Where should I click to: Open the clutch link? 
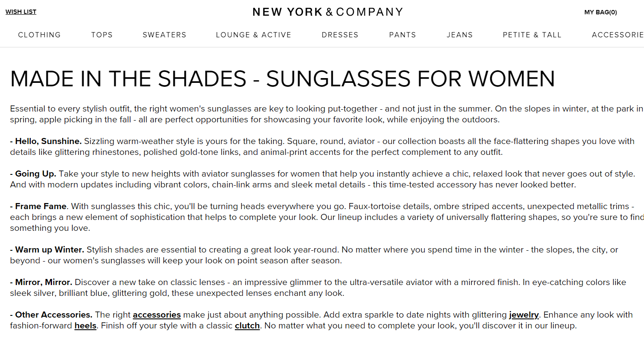(x=247, y=326)
